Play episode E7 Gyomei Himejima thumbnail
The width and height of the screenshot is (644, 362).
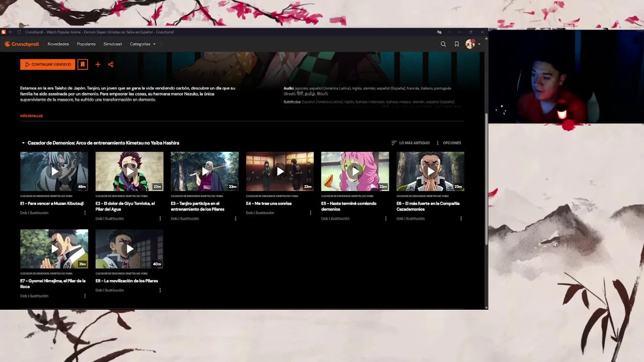[54, 249]
